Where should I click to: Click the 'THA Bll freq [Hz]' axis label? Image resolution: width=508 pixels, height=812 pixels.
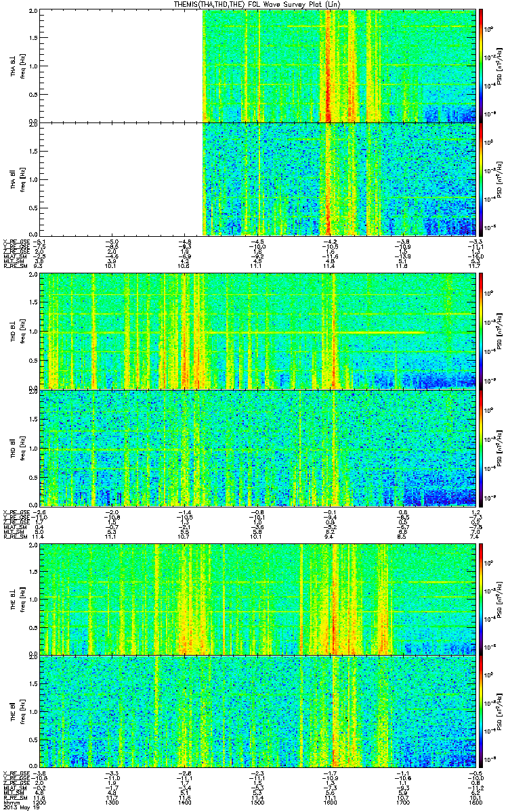(17, 179)
